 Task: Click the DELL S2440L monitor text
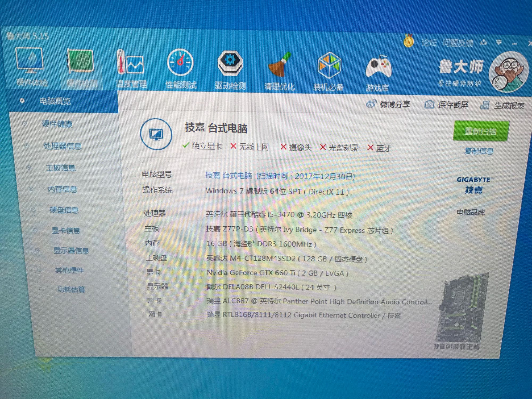pos(272,287)
